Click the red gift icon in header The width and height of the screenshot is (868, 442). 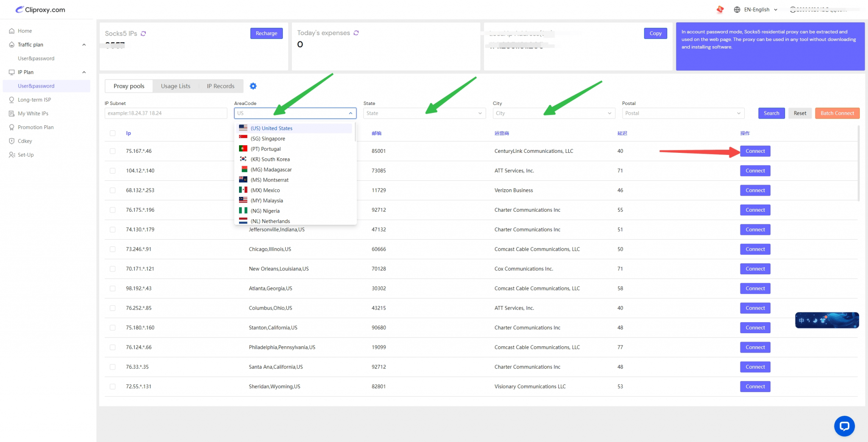click(x=720, y=9)
